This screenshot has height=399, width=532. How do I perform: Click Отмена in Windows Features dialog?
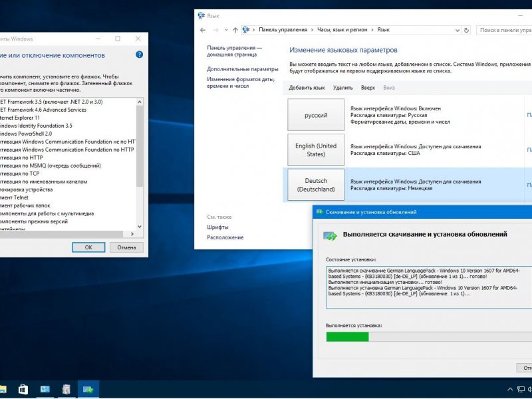click(x=126, y=247)
